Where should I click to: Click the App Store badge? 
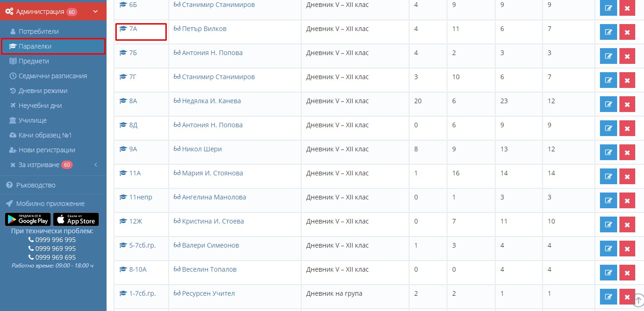[76, 220]
